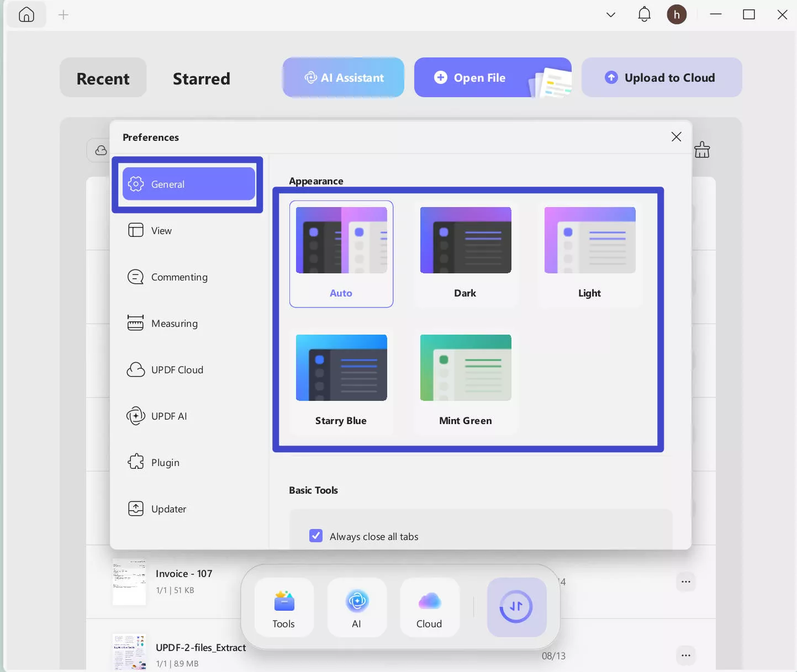Click the cloud icon behind the dialog
The height and width of the screenshot is (672, 797).
pos(101,150)
